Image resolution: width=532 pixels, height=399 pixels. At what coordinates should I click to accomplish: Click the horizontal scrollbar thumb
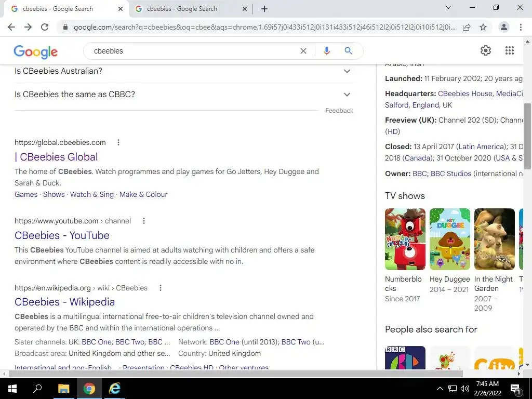235,374
